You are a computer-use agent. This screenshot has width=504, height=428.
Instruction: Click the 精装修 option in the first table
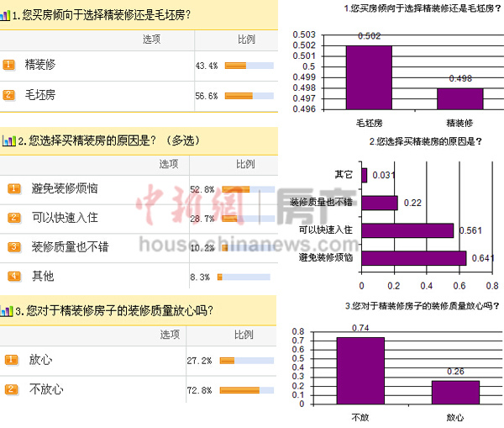coord(40,65)
